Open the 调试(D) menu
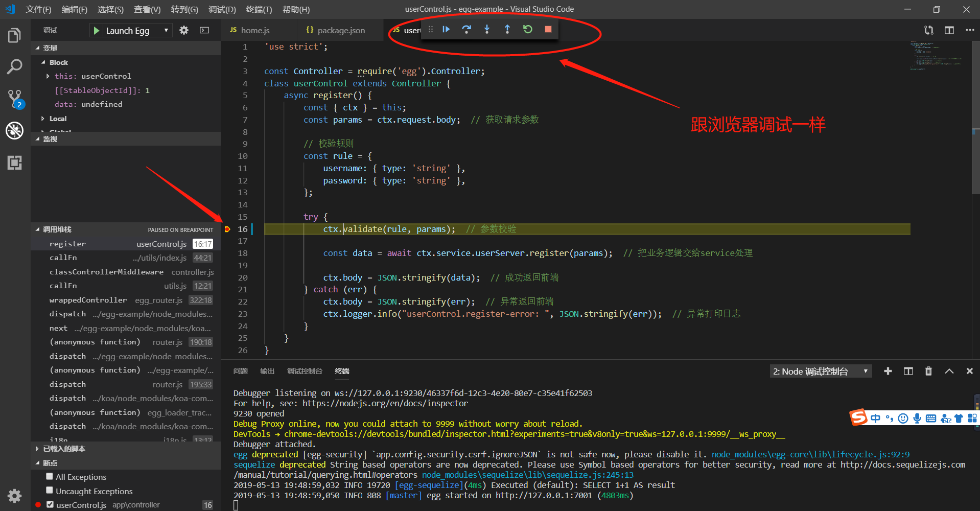 pyautogui.click(x=222, y=9)
